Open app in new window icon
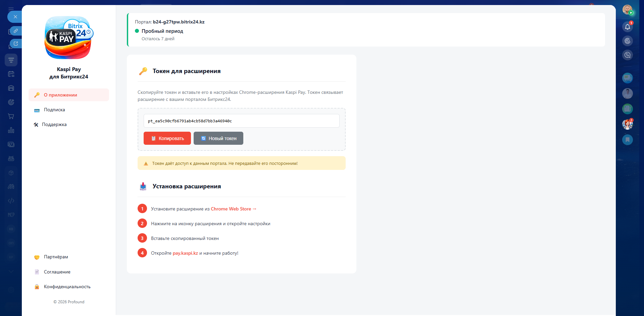Image resolution: width=644 pixels, height=316 pixels. point(16,44)
